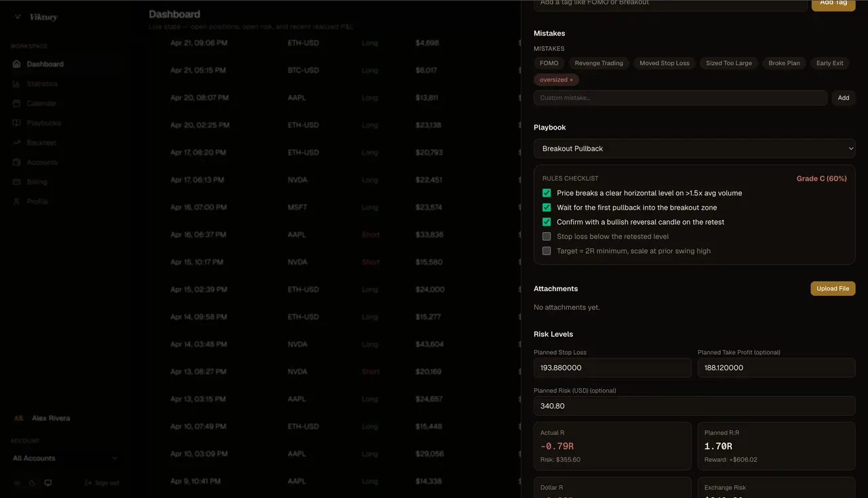Uncheck 'Confirm with a bullish reversal candle' rule
Viewport: 868px width, 498px height.
click(547, 222)
